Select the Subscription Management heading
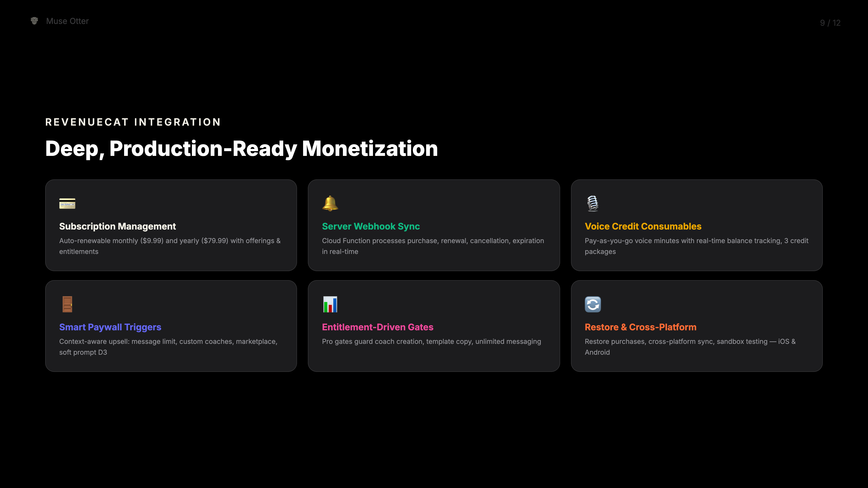Viewport: 868px width, 488px height. coord(117,226)
